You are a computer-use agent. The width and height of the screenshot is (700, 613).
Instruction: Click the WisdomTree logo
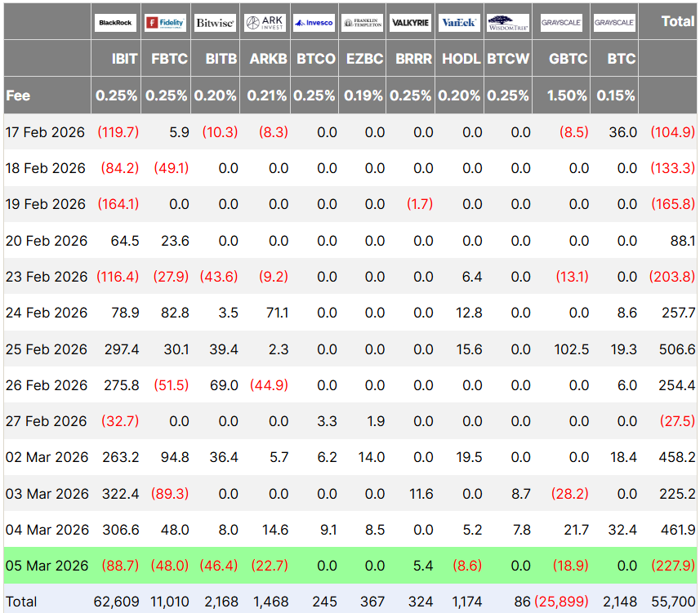507,23
